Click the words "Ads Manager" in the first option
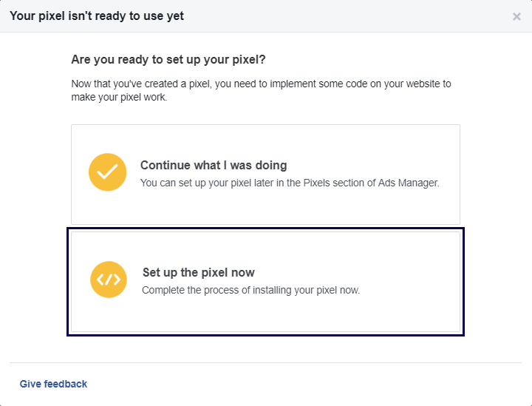 pos(411,183)
